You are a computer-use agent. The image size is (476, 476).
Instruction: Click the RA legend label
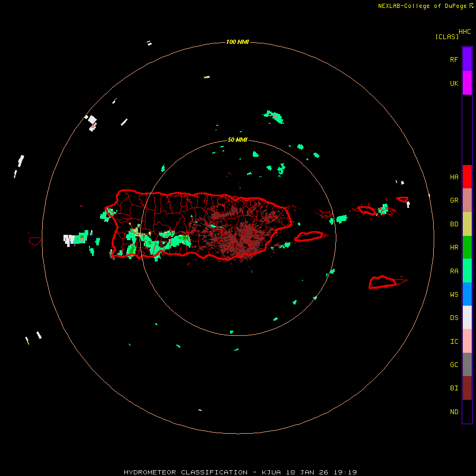point(454,271)
